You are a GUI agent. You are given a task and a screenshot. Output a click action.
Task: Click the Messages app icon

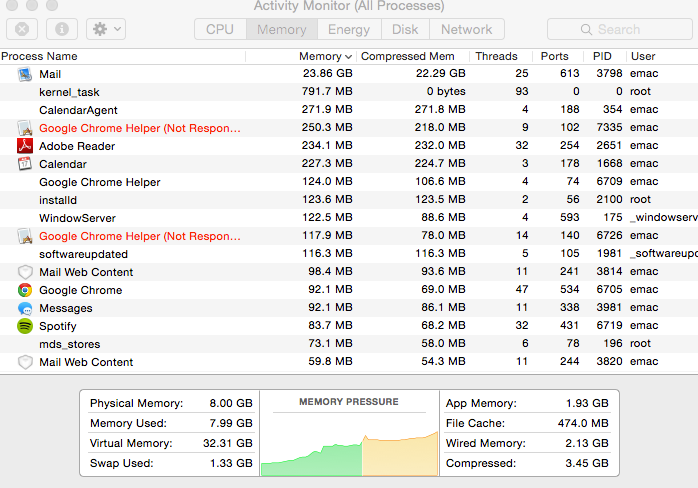(25, 308)
